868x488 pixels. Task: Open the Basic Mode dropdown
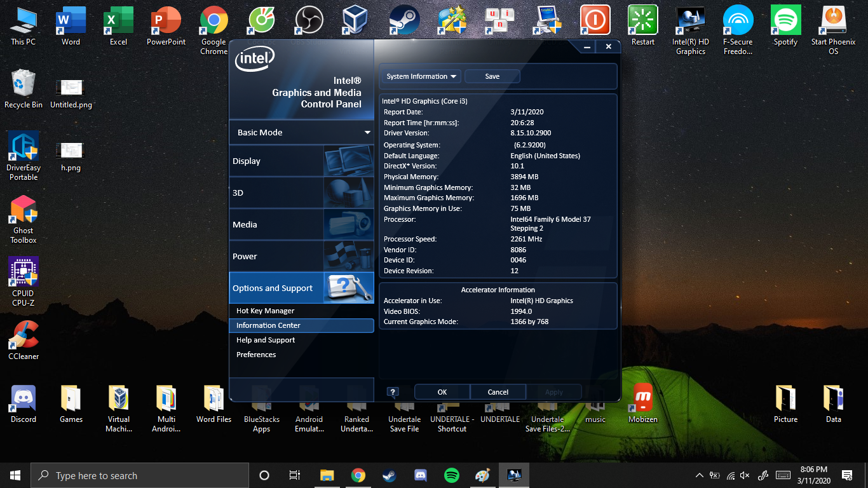click(302, 132)
